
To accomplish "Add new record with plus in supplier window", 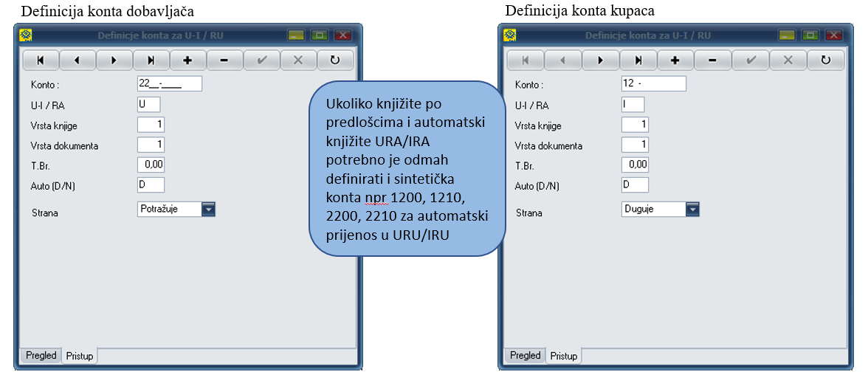I will pos(188,60).
